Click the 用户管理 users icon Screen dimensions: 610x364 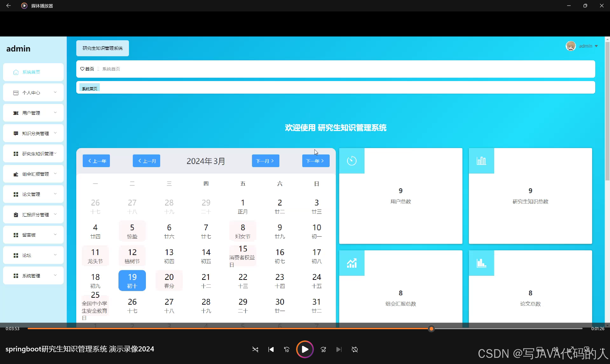[x=15, y=113]
